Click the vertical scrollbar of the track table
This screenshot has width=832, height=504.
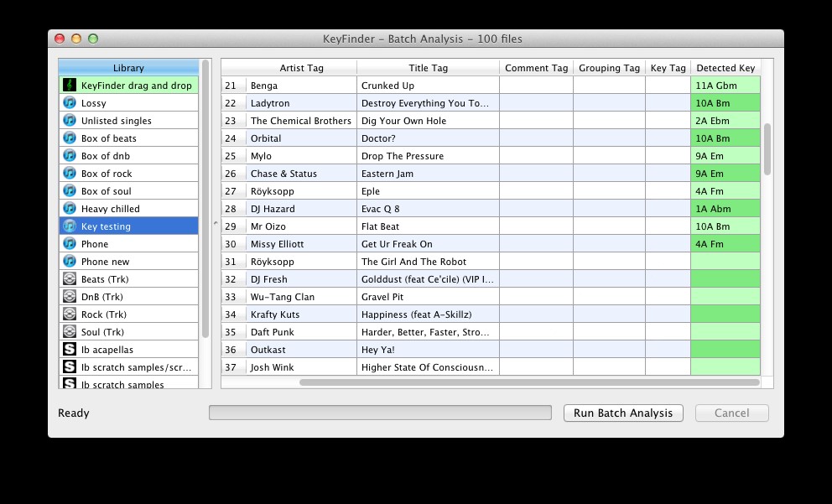767,149
